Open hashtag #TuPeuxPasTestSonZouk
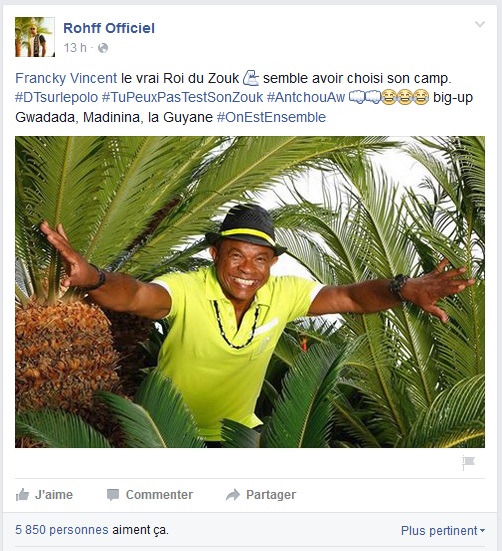 (x=182, y=97)
